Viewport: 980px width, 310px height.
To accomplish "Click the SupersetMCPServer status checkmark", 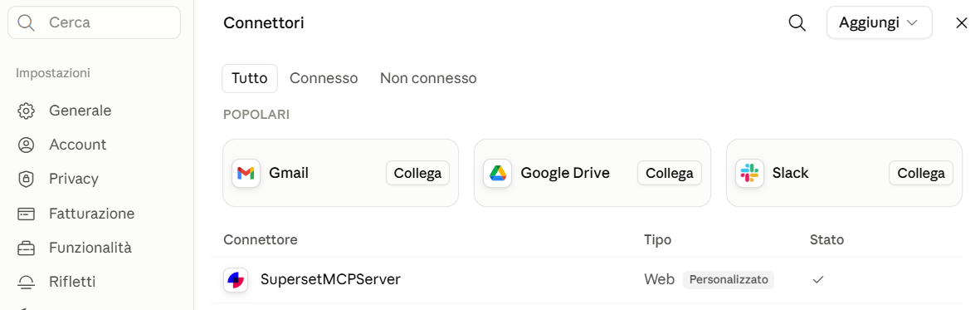I will pyautogui.click(x=817, y=280).
